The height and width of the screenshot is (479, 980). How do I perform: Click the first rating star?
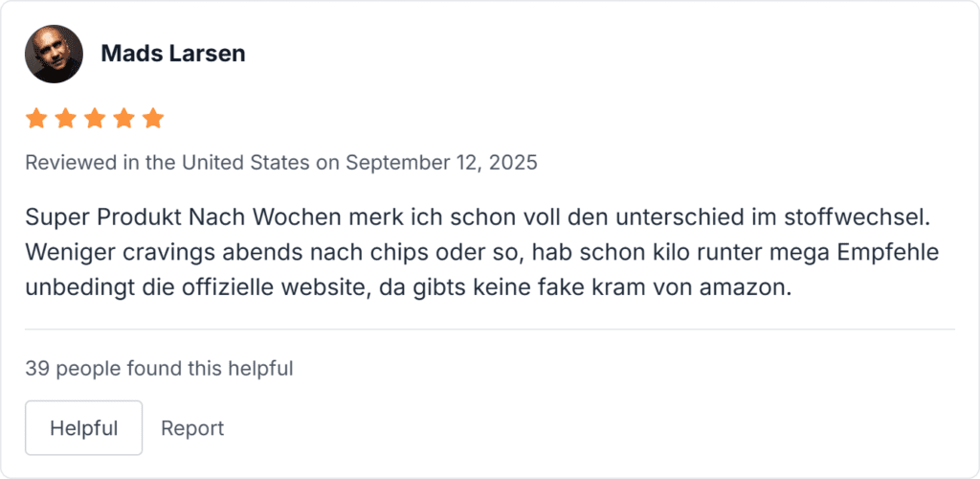point(36,119)
